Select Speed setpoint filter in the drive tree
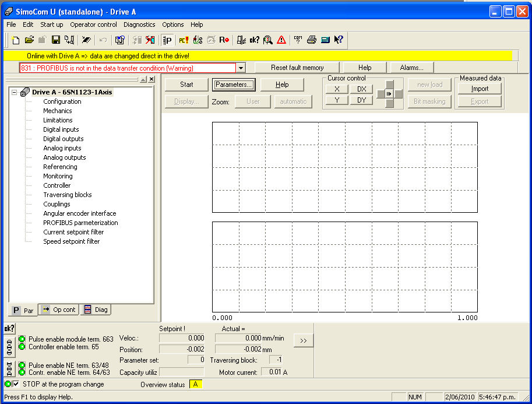532x404 pixels. [x=71, y=241]
